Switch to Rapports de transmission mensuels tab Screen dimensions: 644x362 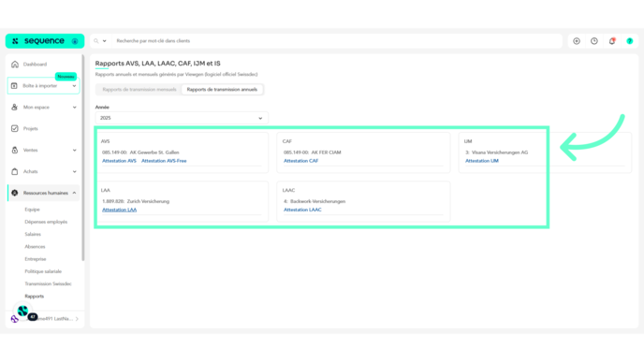point(139,90)
